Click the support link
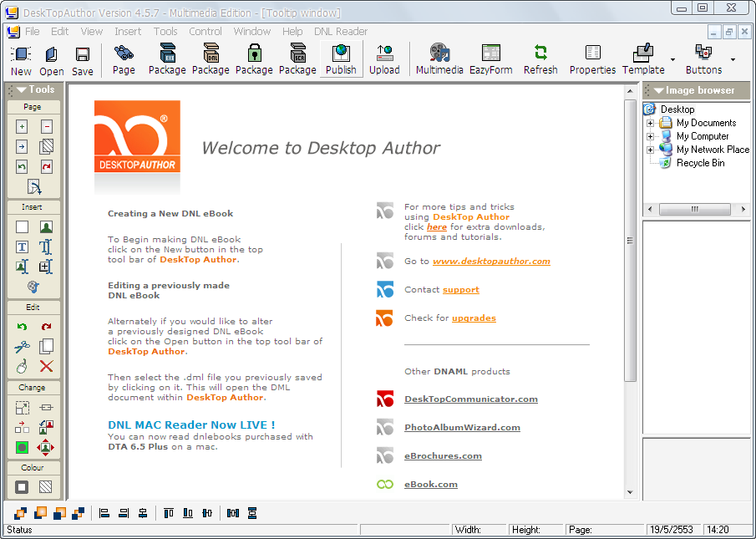 click(x=461, y=290)
